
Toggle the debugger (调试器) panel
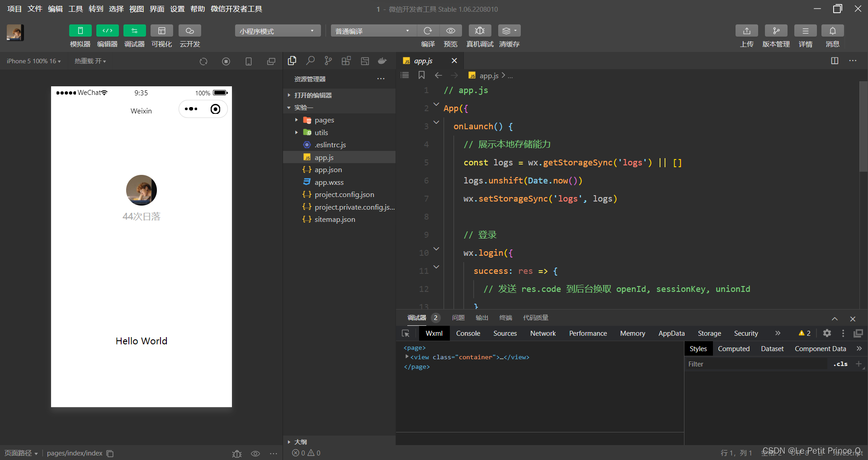(134, 31)
